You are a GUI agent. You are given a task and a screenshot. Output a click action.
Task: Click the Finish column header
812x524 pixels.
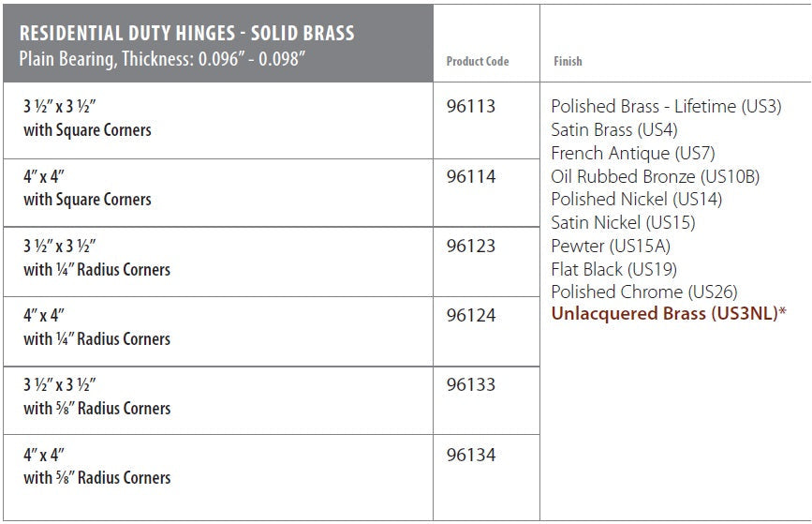click(568, 62)
